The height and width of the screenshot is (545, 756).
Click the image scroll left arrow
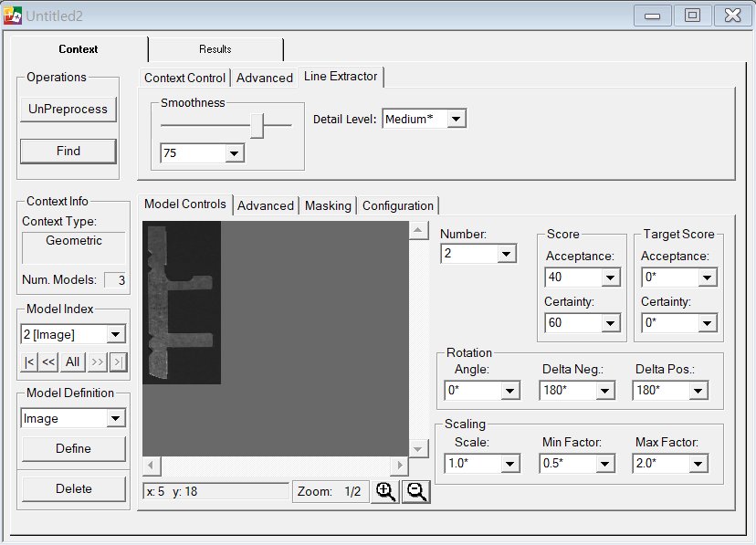click(x=152, y=466)
